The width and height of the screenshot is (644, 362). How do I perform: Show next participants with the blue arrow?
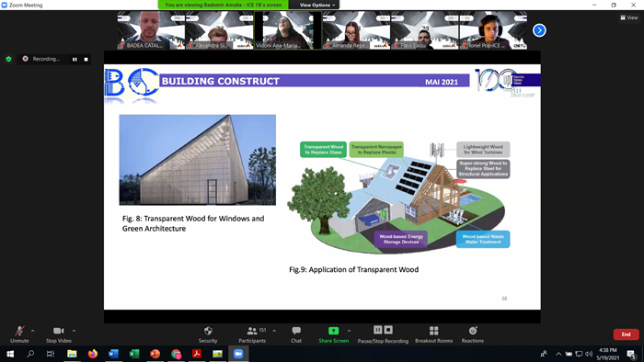[x=539, y=30]
